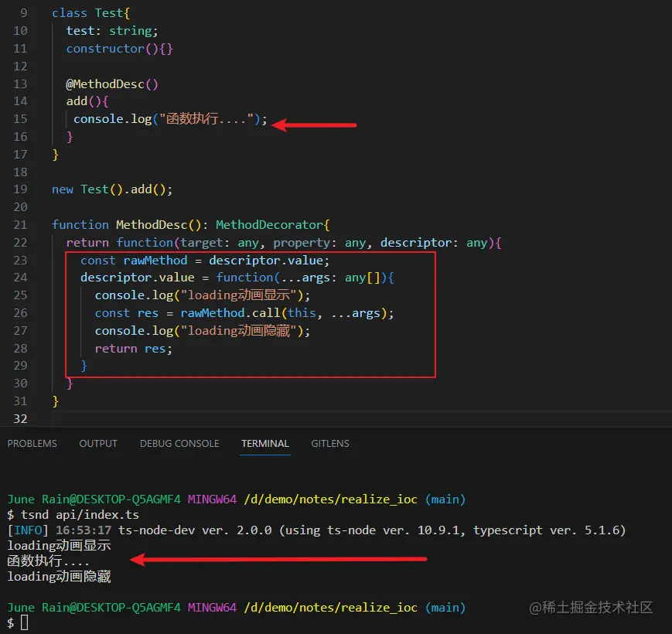Click line number 21 in gutter
The width and height of the screenshot is (672, 634).
pos(20,225)
